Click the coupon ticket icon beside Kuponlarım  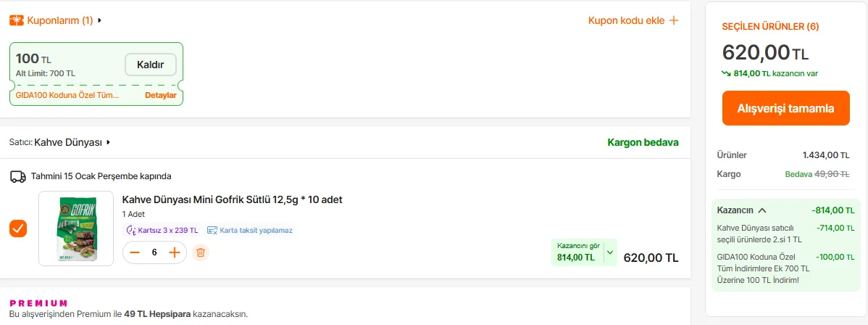pos(17,20)
